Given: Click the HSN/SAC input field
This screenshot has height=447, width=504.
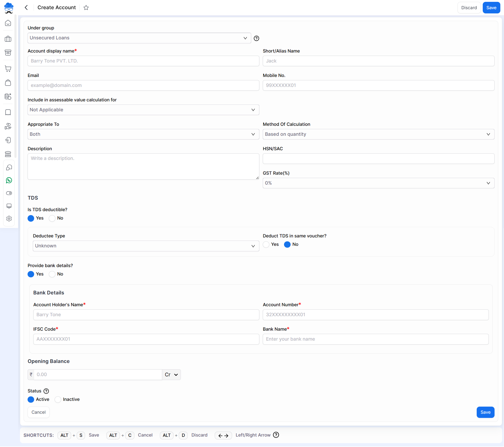Looking at the screenshot, I should pyautogui.click(x=379, y=159).
